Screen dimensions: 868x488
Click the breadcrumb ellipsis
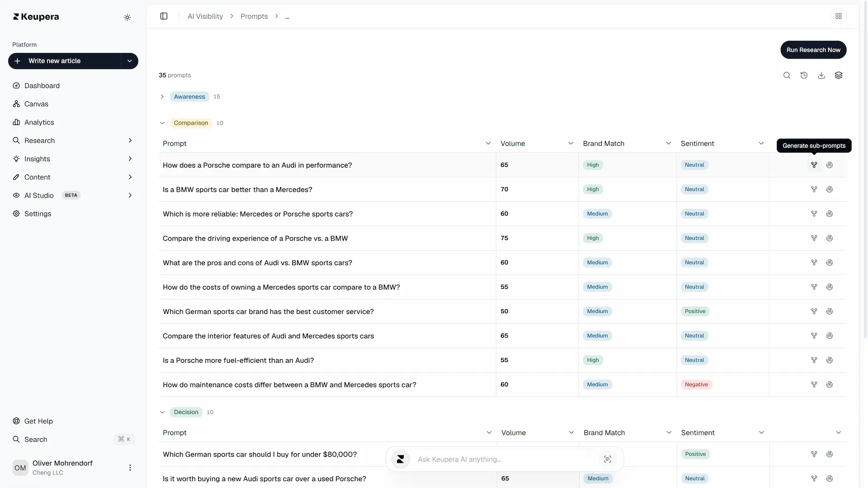click(288, 17)
